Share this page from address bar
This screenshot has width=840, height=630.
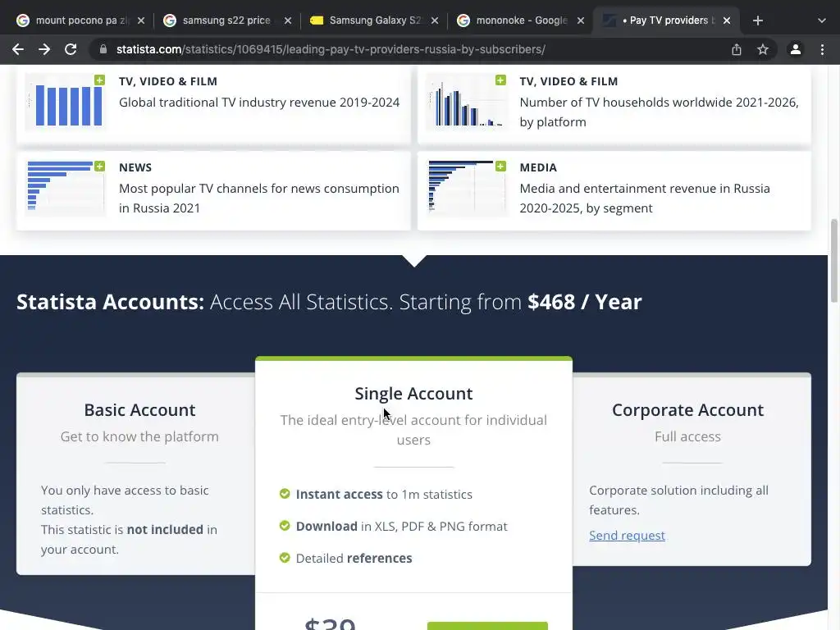coord(737,49)
